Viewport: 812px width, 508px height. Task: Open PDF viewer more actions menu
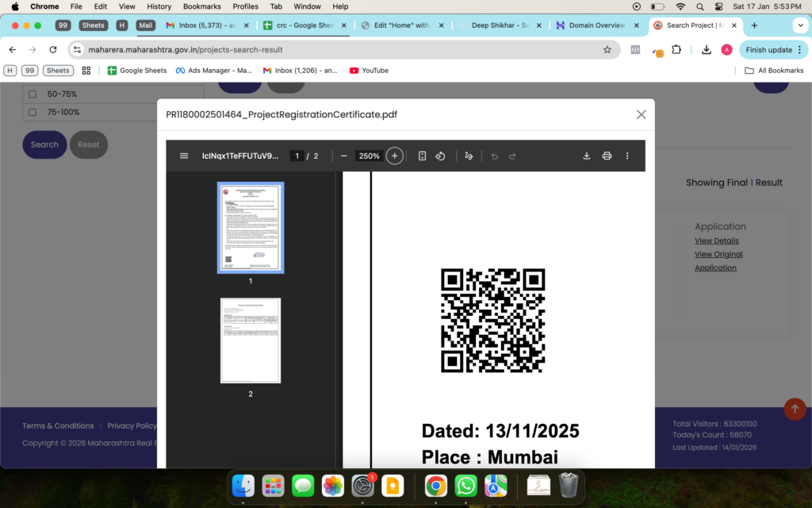(627, 156)
